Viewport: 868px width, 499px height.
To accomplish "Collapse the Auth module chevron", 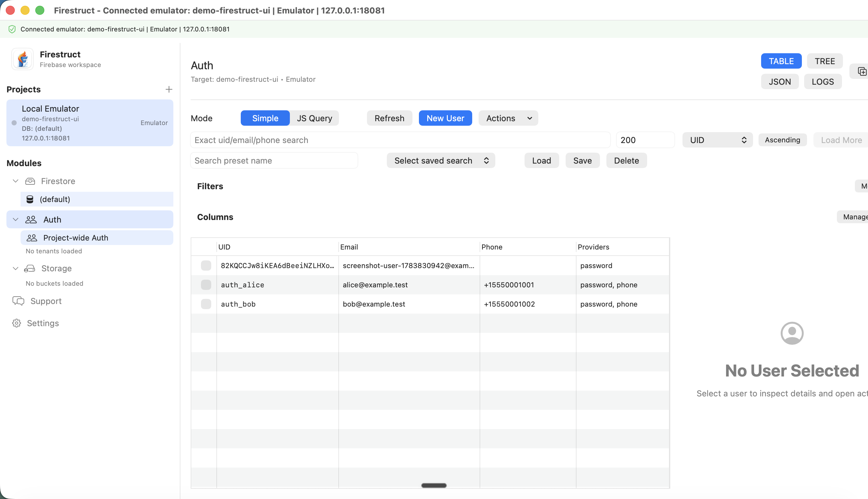I will coord(15,220).
